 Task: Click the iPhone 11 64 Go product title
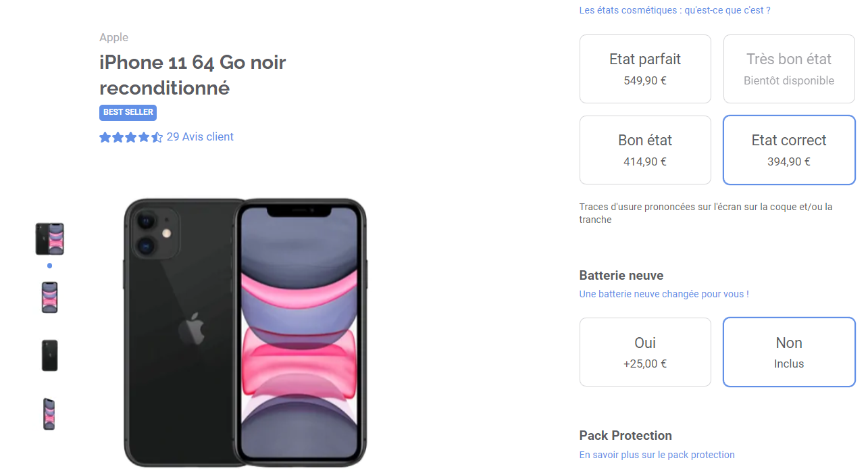(193, 75)
